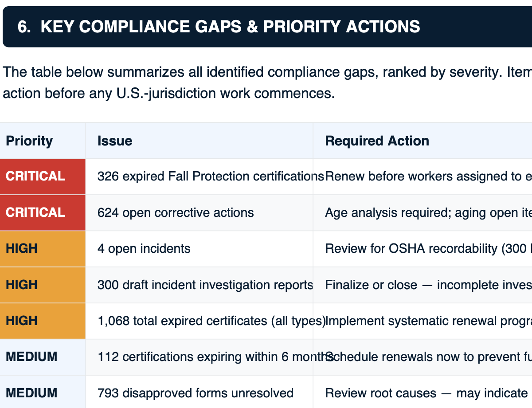The image size is (532, 408).
Task: Click 'Age analysis required' action text
Action: click(x=429, y=212)
